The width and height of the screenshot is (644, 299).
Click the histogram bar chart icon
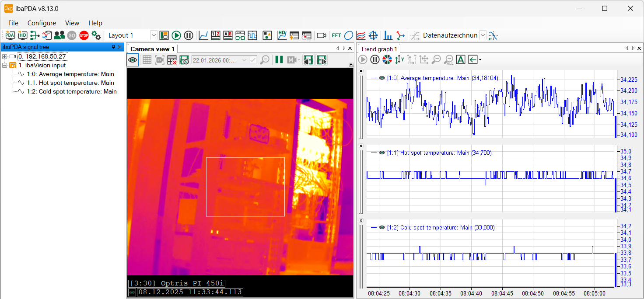click(x=388, y=35)
